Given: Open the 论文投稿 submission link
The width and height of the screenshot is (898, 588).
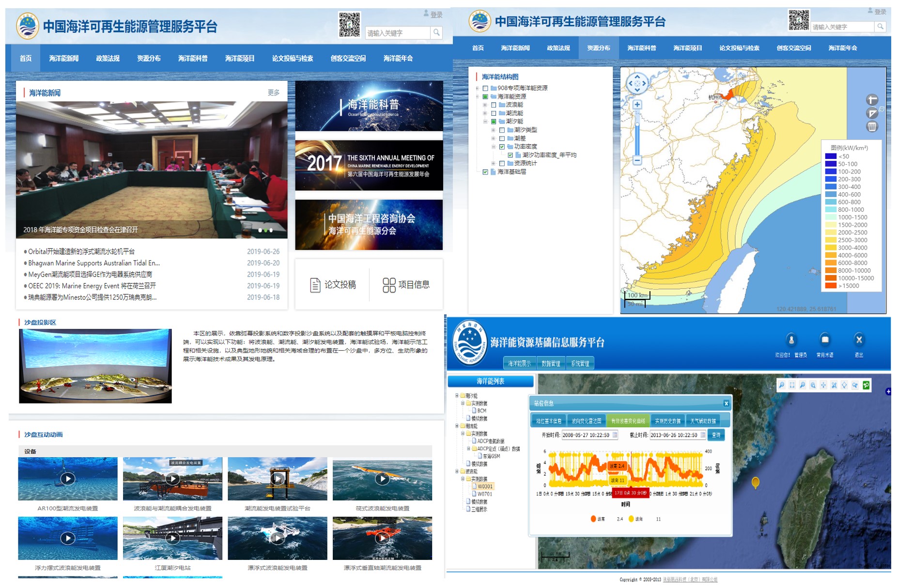Looking at the screenshot, I should click(333, 285).
